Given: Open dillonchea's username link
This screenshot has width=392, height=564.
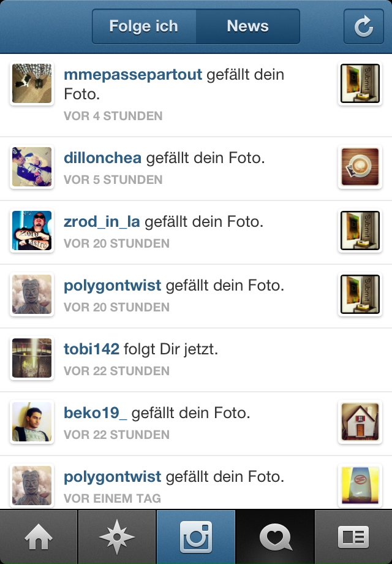Looking at the screenshot, I should (x=102, y=158).
